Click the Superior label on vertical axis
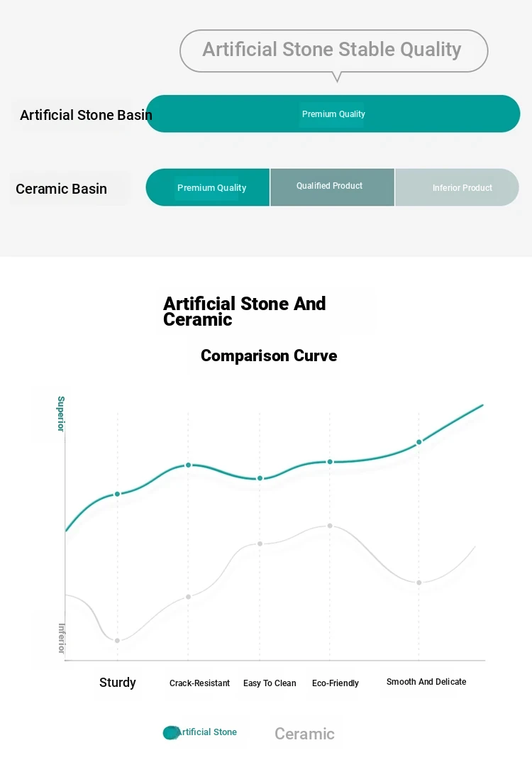This screenshot has width=532, height=777. point(61,414)
